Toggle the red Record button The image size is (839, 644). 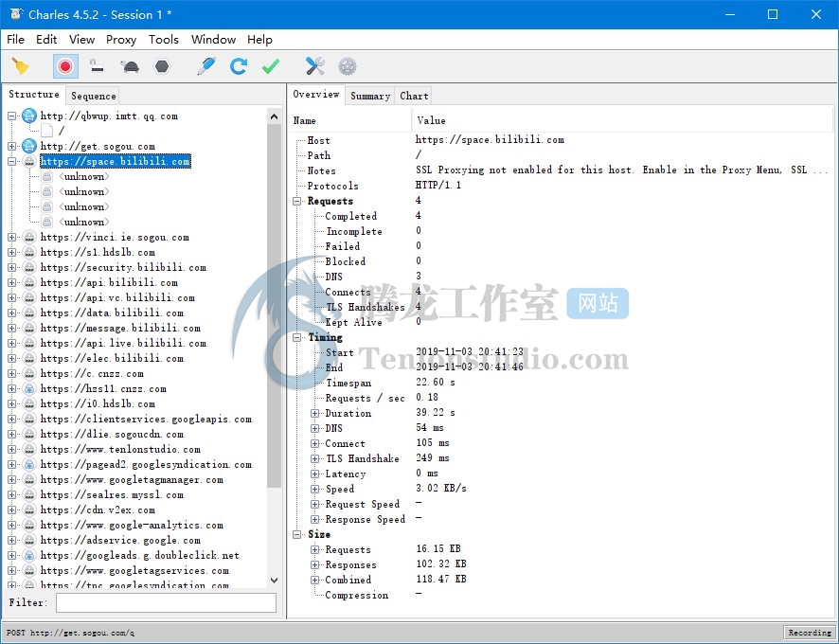[65, 66]
